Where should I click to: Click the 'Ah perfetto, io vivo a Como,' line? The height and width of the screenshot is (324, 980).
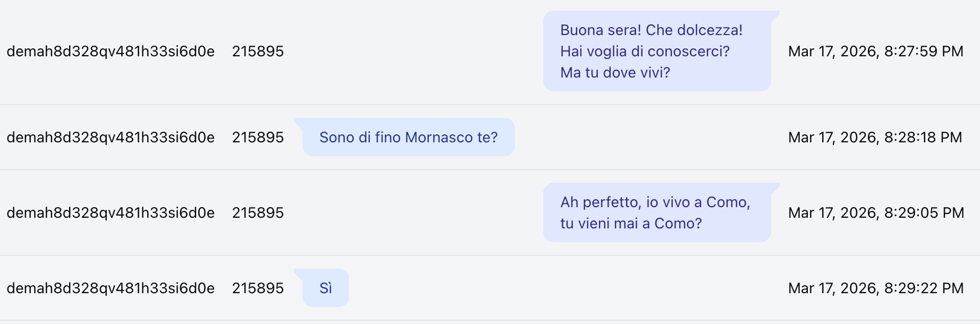[x=655, y=202]
